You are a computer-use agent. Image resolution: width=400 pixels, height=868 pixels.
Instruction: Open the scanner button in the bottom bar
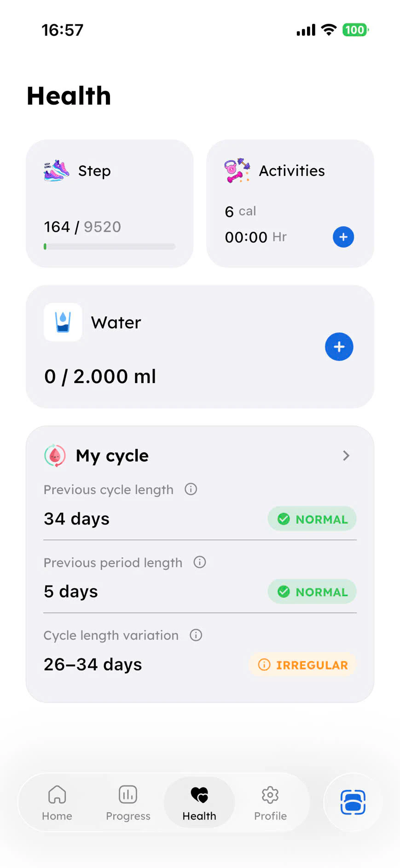click(x=353, y=802)
